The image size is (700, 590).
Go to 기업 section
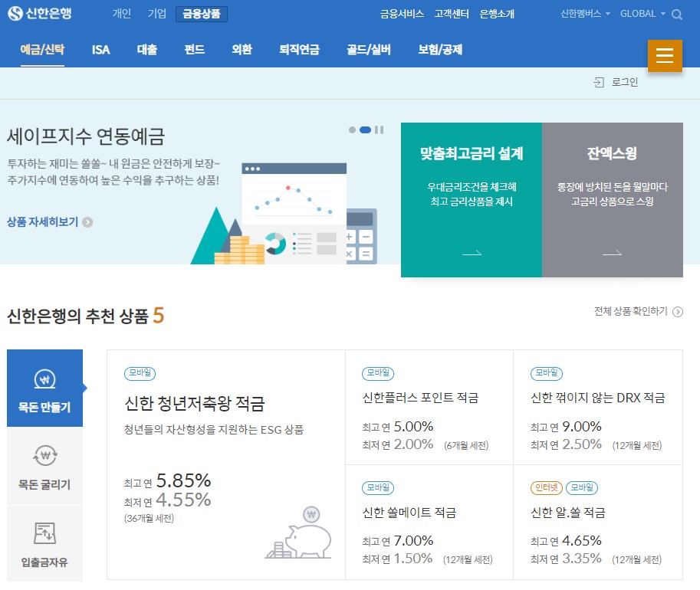pos(156,14)
